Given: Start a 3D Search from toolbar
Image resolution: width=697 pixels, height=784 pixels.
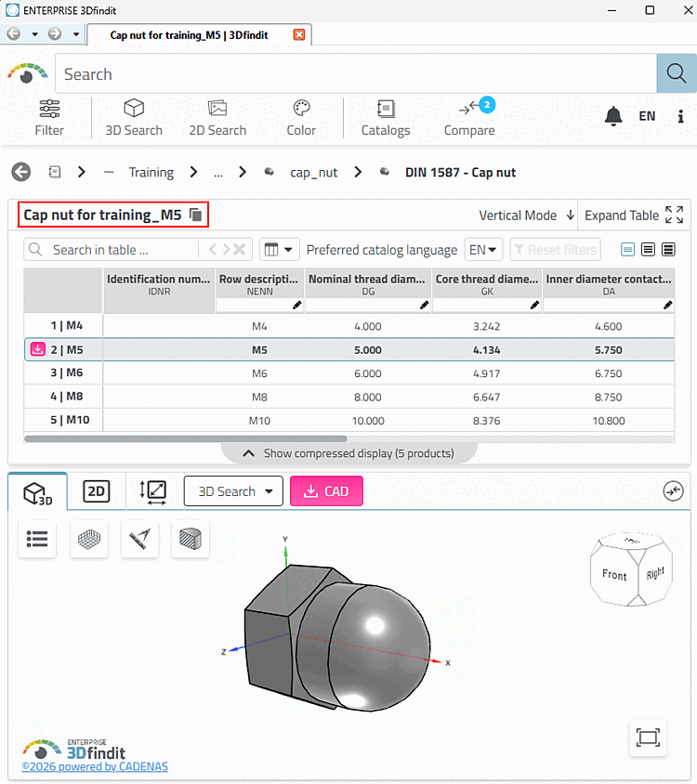Looking at the screenshot, I should pyautogui.click(x=134, y=118).
